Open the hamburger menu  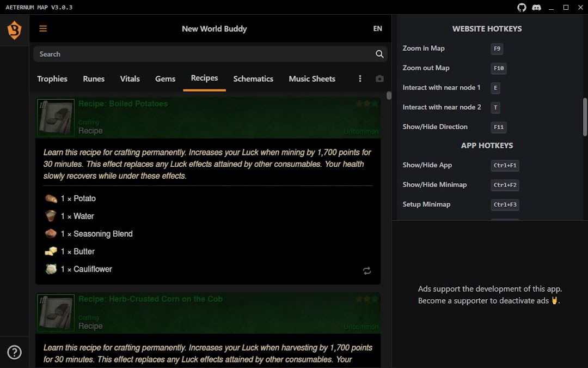click(43, 28)
